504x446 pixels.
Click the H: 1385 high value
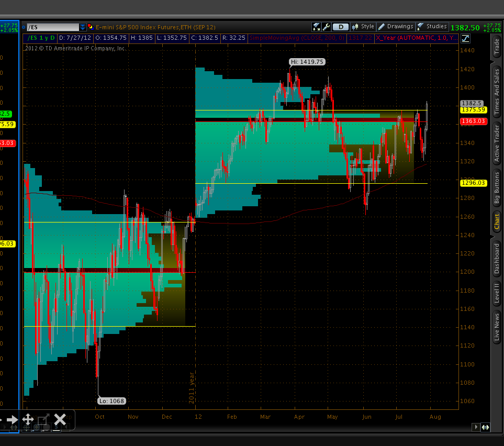click(141, 38)
